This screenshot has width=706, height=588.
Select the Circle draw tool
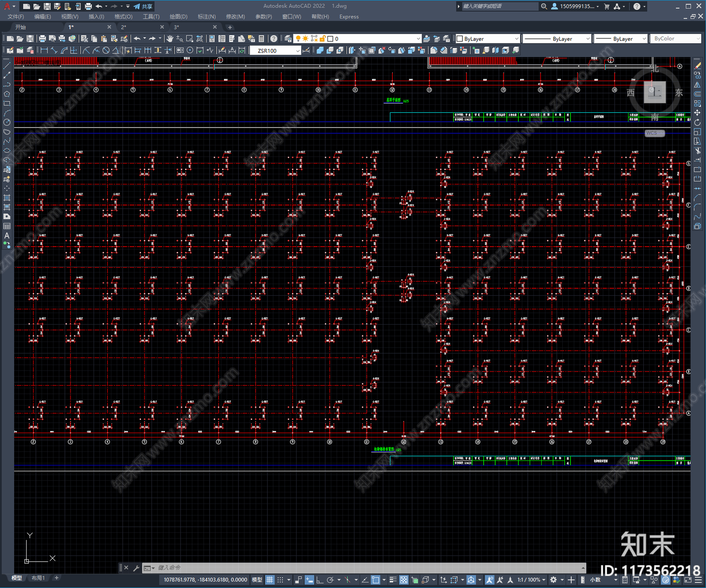coord(7,122)
